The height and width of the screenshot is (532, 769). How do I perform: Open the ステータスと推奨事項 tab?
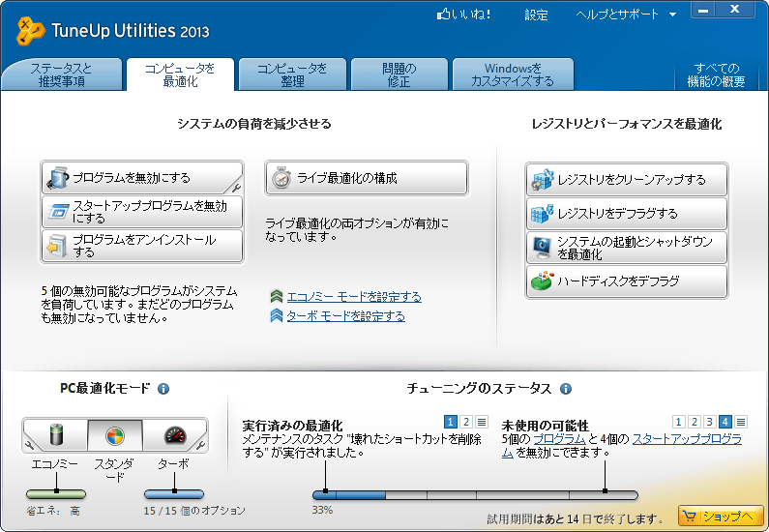pyautogui.click(x=62, y=74)
